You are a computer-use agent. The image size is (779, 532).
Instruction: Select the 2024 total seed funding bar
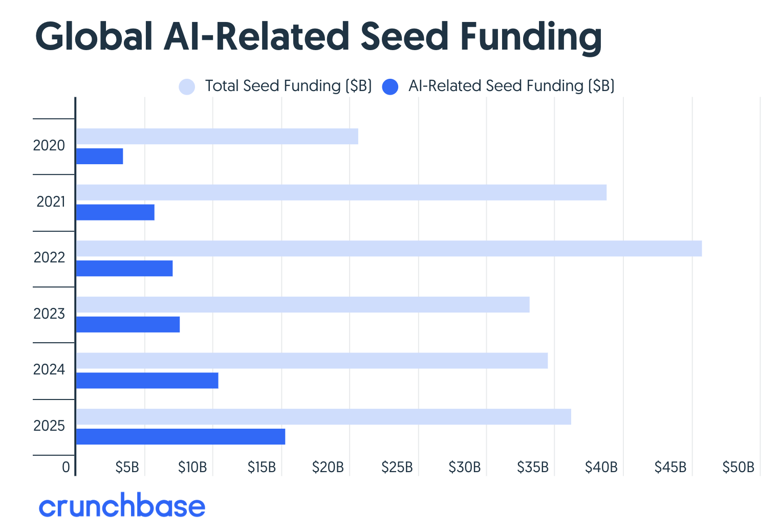click(x=312, y=361)
